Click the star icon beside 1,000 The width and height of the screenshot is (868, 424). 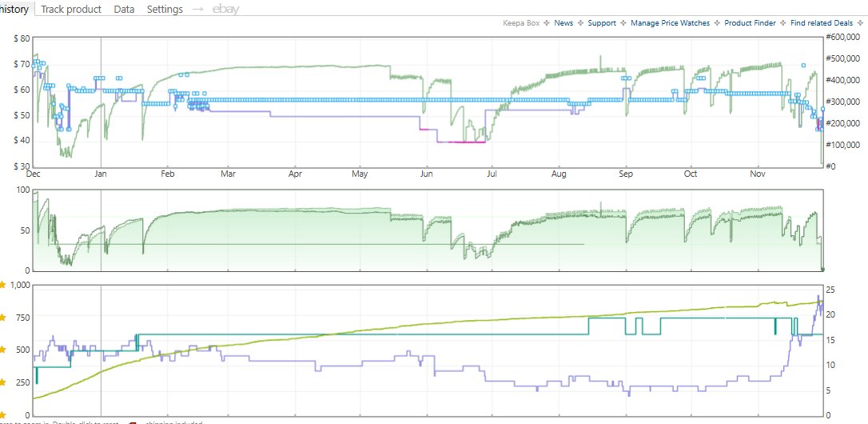click(2, 284)
